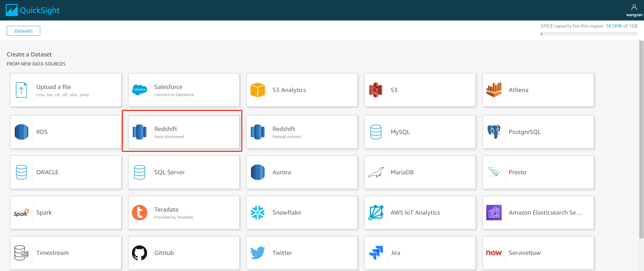This screenshot has width=644, height=271.
Task: Select the GitHub label
Action: pyautogui.click(x=164, y=253)
